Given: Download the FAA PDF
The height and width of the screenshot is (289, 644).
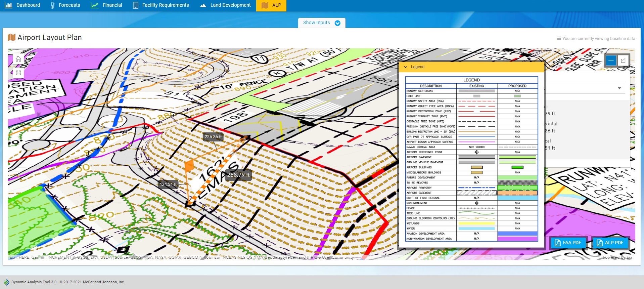Looking at the screenshot, I should [568, 243].
